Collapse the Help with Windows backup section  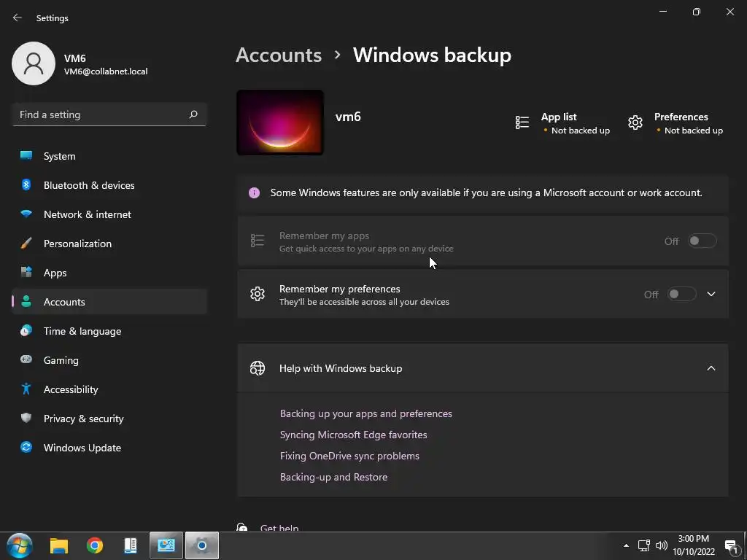[x=711, y=368]
